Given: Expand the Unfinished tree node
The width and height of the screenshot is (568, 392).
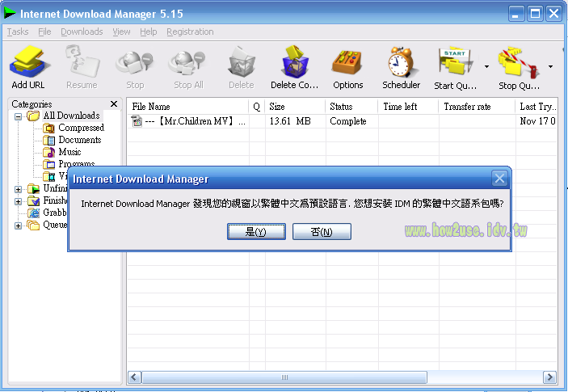Looking at the screenshot, I should click(18, 189).
